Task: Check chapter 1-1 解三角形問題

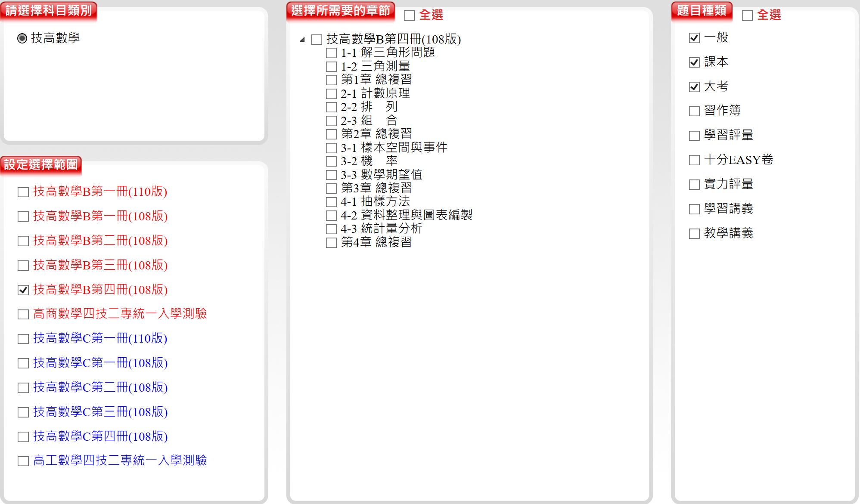Action: 331,53
